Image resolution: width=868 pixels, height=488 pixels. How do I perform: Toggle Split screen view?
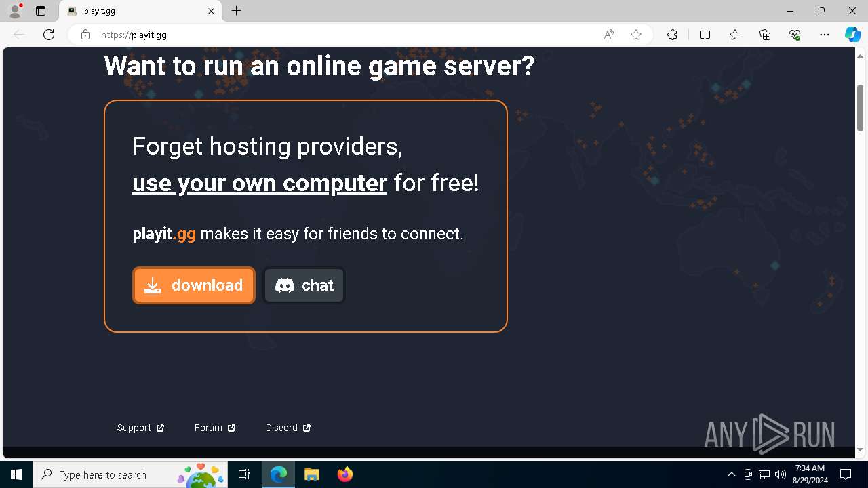click(705, 35)
